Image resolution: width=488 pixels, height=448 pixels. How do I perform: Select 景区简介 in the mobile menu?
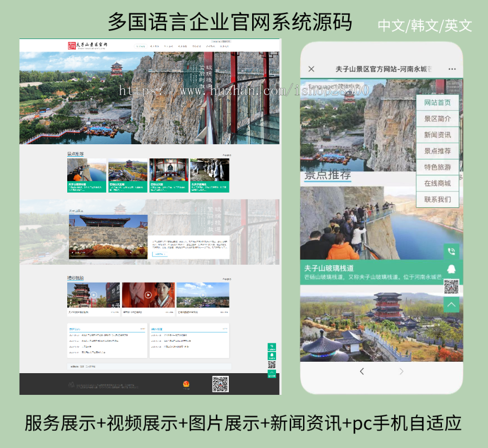[437, 119]
